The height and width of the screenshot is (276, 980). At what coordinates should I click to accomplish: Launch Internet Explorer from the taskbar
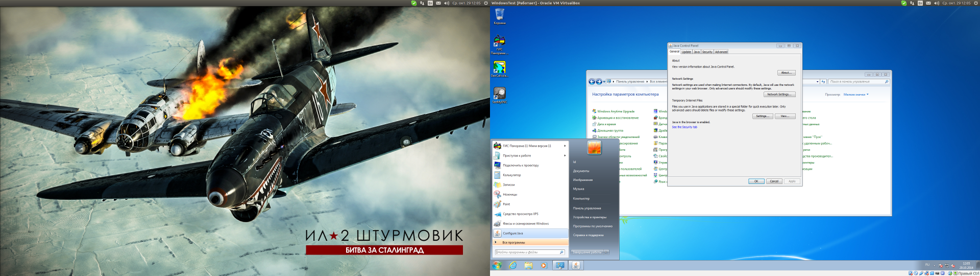tap(513, 265)
